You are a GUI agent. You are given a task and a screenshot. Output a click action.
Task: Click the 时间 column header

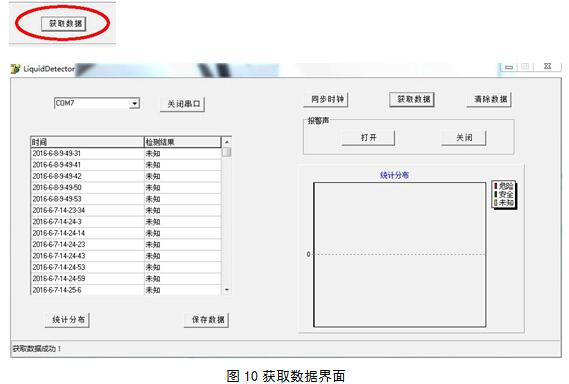[x=87, y=142]
